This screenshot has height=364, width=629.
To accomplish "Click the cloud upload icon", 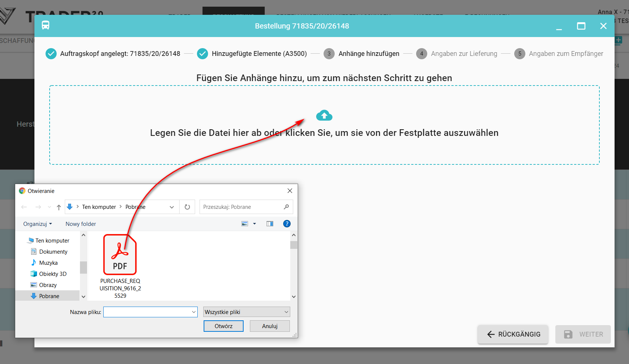I will coord(324,116).
